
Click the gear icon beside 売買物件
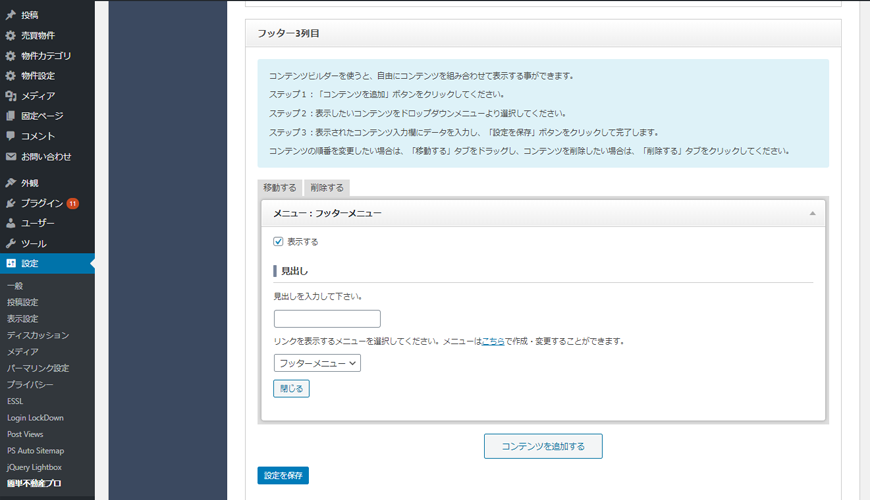pyautogui.click(x=11, y=36)
